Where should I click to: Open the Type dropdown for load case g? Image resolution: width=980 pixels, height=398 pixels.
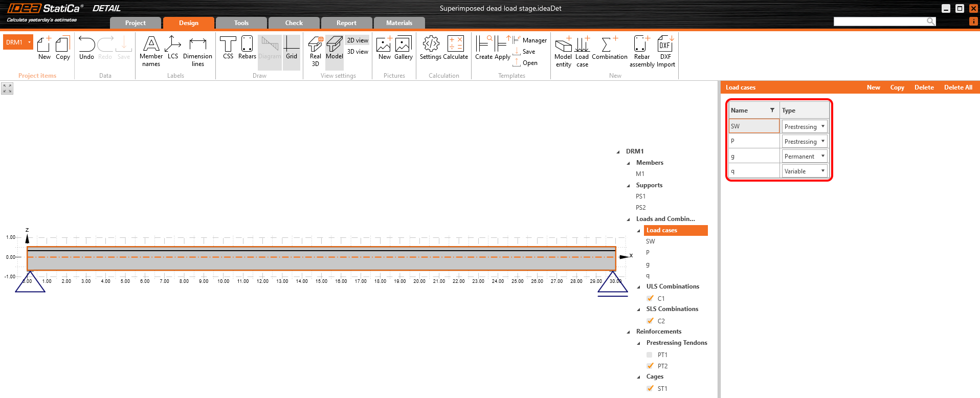click(x=805, y=157)
